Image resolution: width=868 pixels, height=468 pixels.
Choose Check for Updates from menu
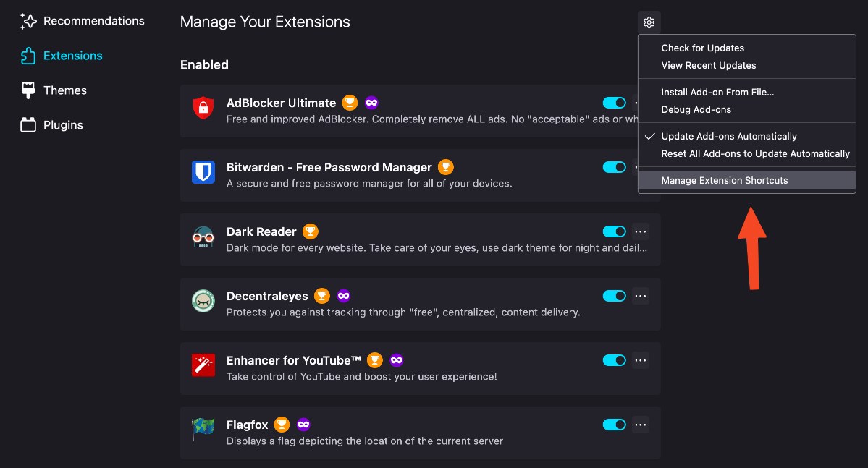(x=703, y=48)
